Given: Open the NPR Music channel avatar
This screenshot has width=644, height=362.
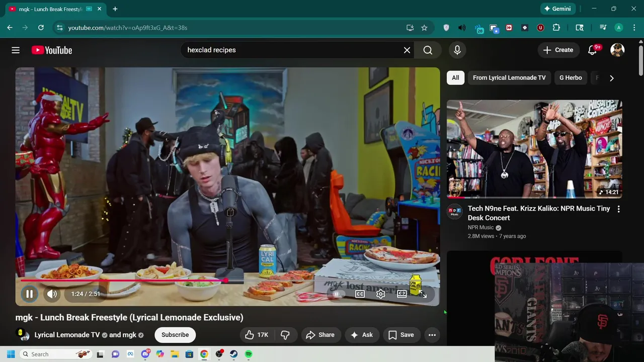Looking at the screenshot, I should [x=454, y=212].
